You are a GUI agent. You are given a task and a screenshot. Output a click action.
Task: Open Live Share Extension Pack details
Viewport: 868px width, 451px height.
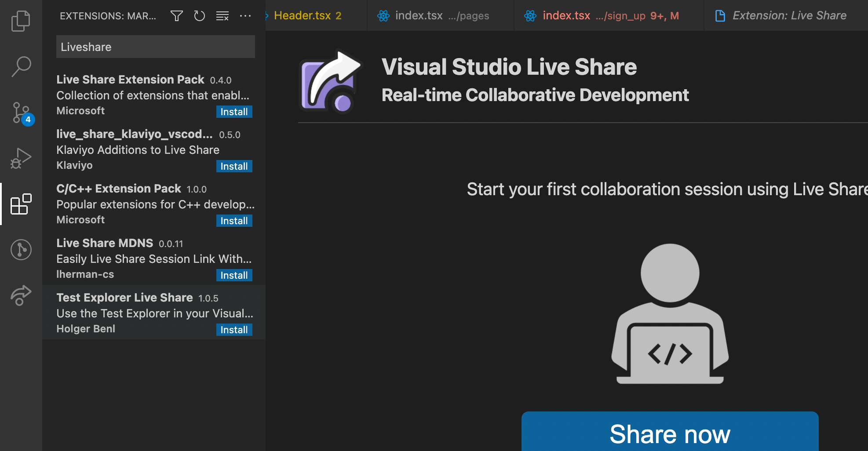tap(154, 94)
